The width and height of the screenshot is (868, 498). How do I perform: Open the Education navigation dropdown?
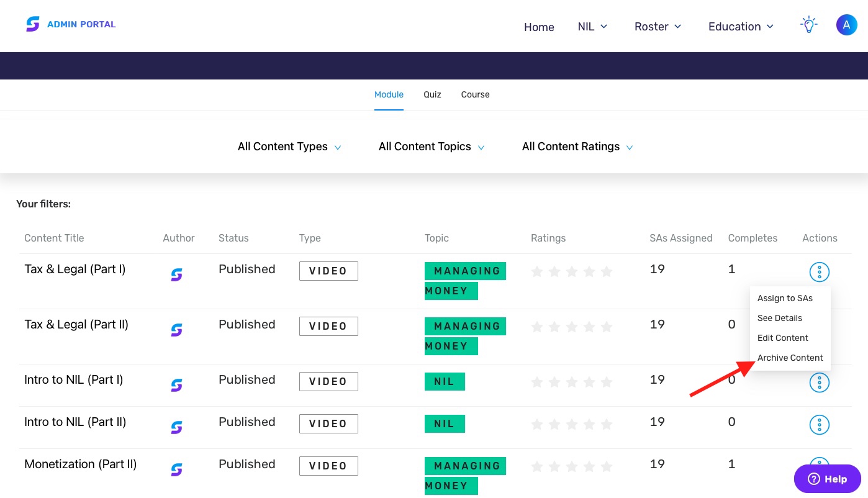coord(741,27)
